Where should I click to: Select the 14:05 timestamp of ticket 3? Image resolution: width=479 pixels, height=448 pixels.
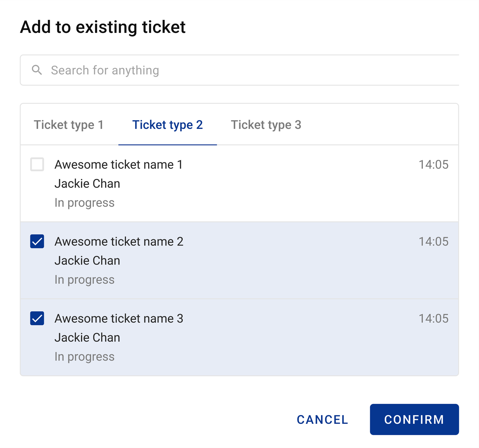point(433,318)
